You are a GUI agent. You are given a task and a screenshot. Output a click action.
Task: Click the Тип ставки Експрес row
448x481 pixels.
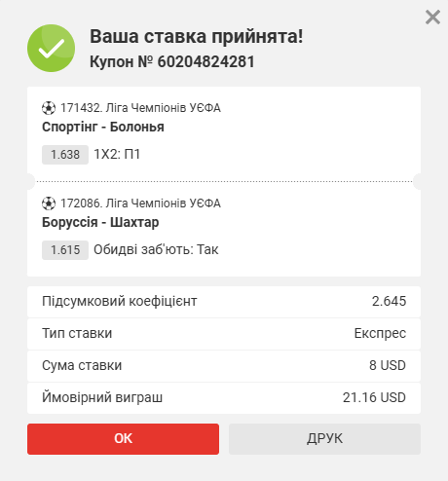[224, 334]
